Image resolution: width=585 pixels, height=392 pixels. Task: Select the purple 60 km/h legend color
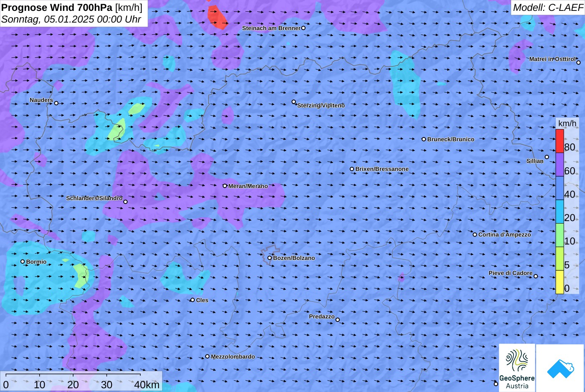click(x=560, y=165)
